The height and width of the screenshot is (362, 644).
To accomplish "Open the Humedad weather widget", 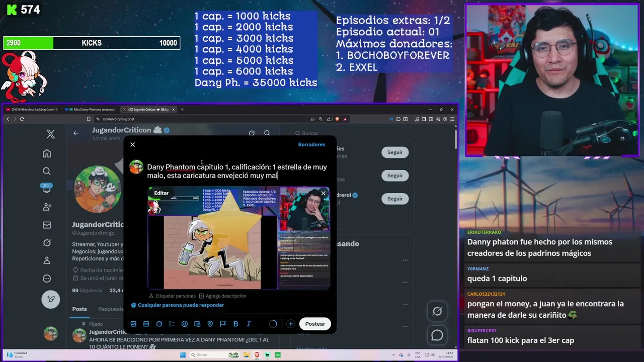I will (x=17, y=354).
